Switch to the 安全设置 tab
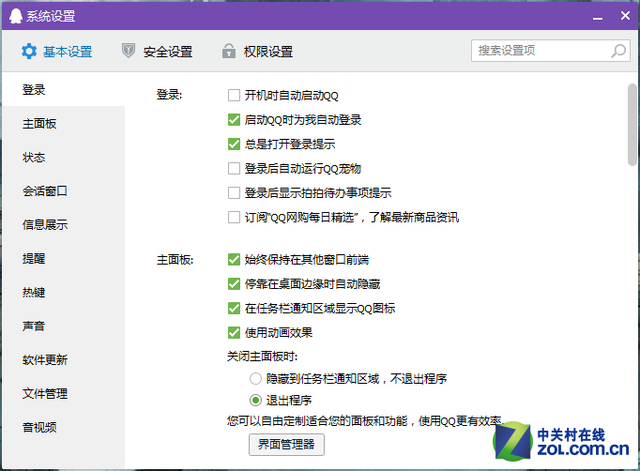The width and height of the screenshot is (640, 471). [x=157, y=51]
